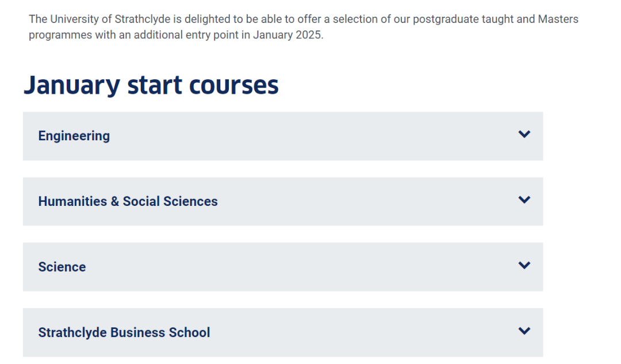Click the chevron beside Humanities & Social Sciences
Image resolution: width=621 pixels, height=364 pixels.
(x=524, y=200)
